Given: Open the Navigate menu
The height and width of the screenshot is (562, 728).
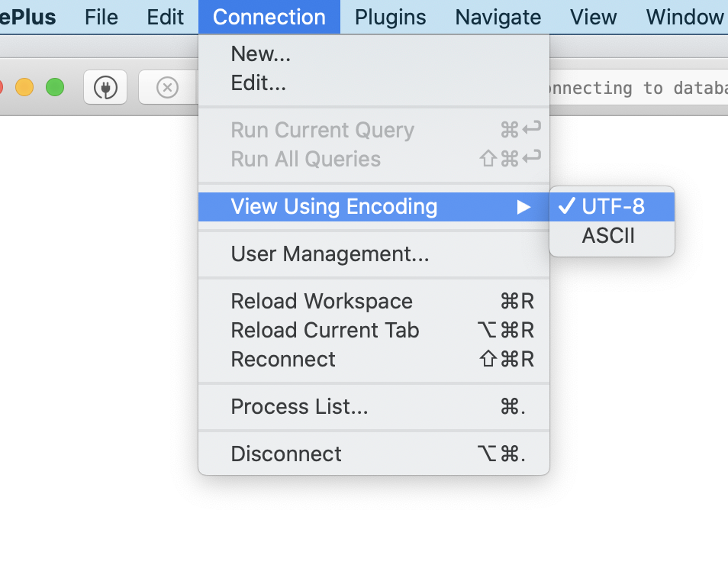Looking at the screenshot, I should pos(497,16).
